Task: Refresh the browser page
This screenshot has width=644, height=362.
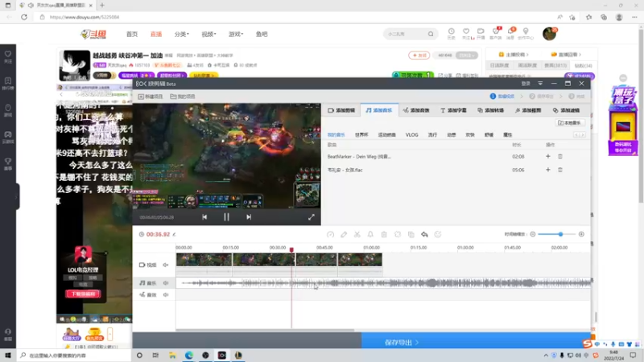Action: (24, 17)
